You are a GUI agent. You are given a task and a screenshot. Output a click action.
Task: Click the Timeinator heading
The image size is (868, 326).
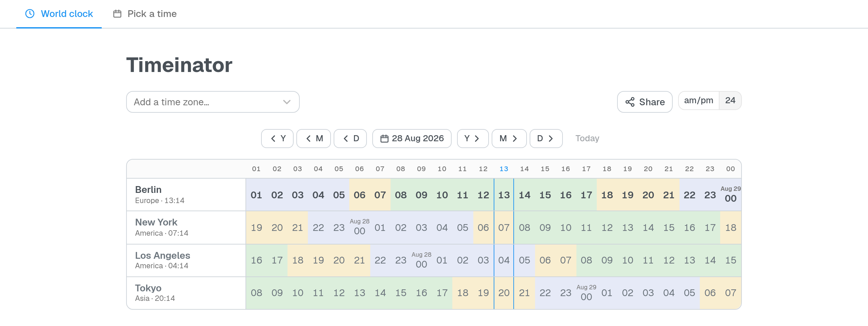pyautogui.click(x=179, y=65)
